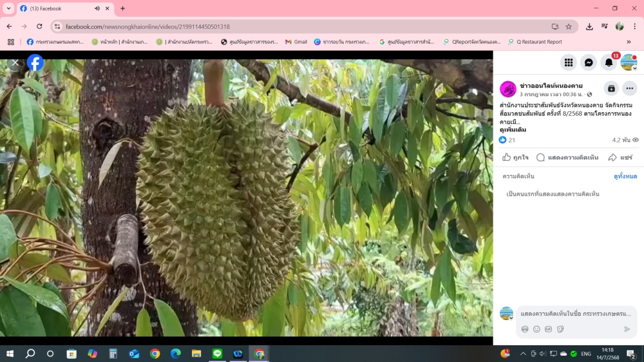
Task: Send the comment with the arrow icon
Action: (x=627, y=329)
